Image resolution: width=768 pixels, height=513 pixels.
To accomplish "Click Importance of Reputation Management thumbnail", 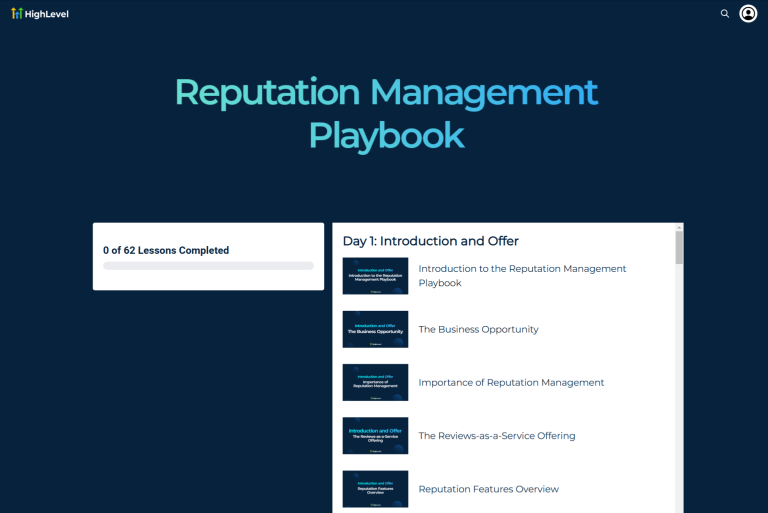I will coord(375,382).
